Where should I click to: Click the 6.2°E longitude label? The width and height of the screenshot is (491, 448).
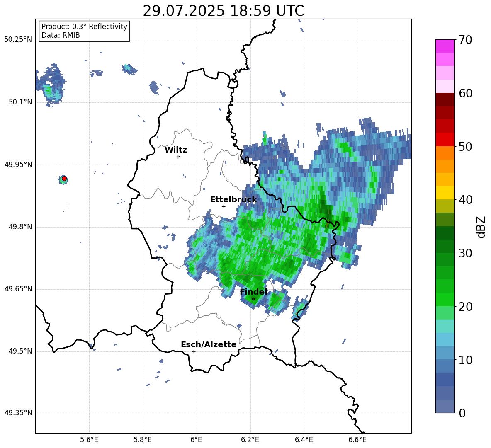250,440
